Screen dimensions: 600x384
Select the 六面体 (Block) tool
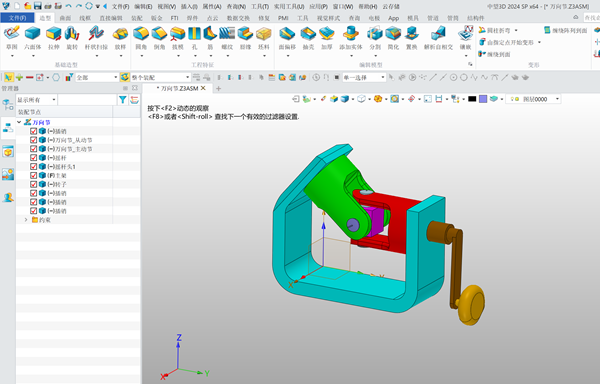coord(33,38)
